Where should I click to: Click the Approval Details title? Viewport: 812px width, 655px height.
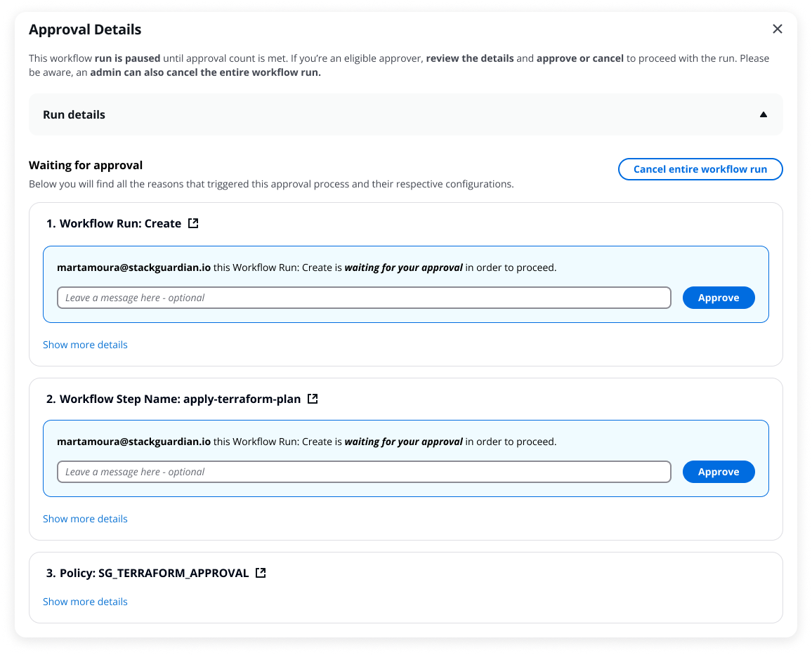point(85,29)
